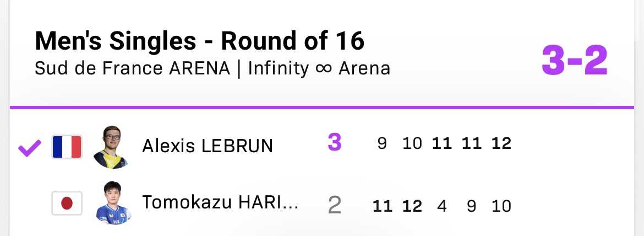Screen dimensions: 644x236
Task: Open Tomokazu Harimoto's profile photo
Action: tap(113, 203)
